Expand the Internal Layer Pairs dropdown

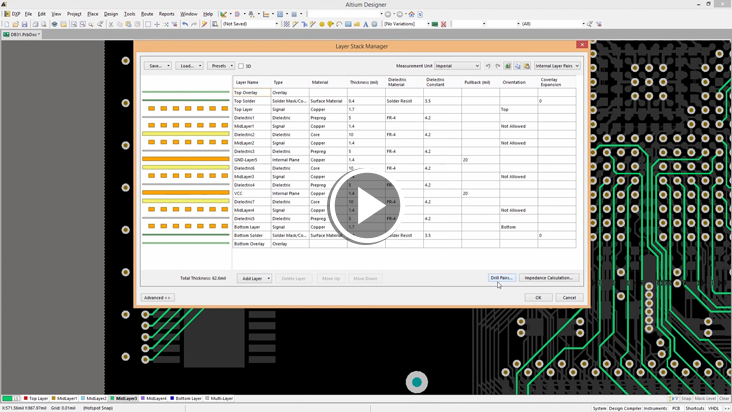pyautogui.click(x=557, y=66)
